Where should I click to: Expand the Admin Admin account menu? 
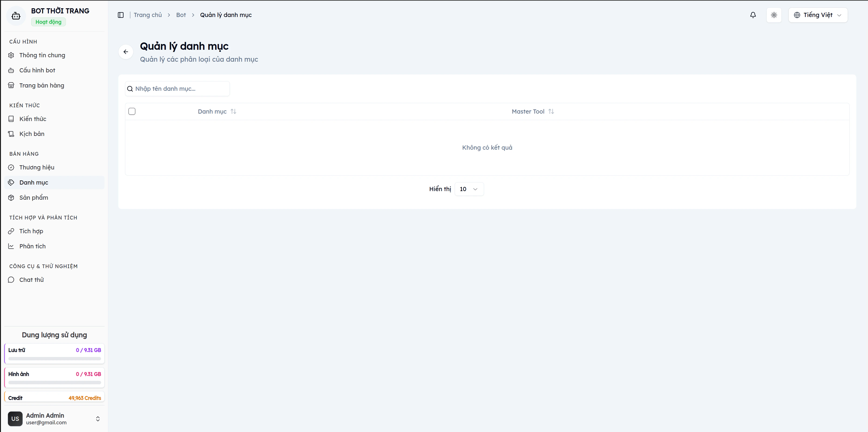pyautogui.click(x=98, y=418)
